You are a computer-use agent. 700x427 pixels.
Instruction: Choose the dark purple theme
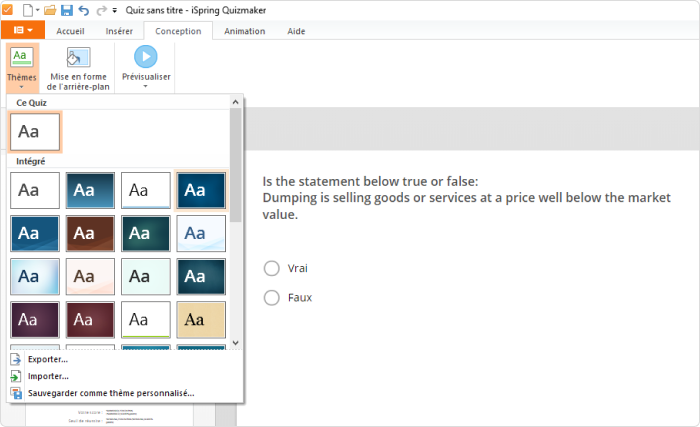pyautogui.click(x=35, y=319)
